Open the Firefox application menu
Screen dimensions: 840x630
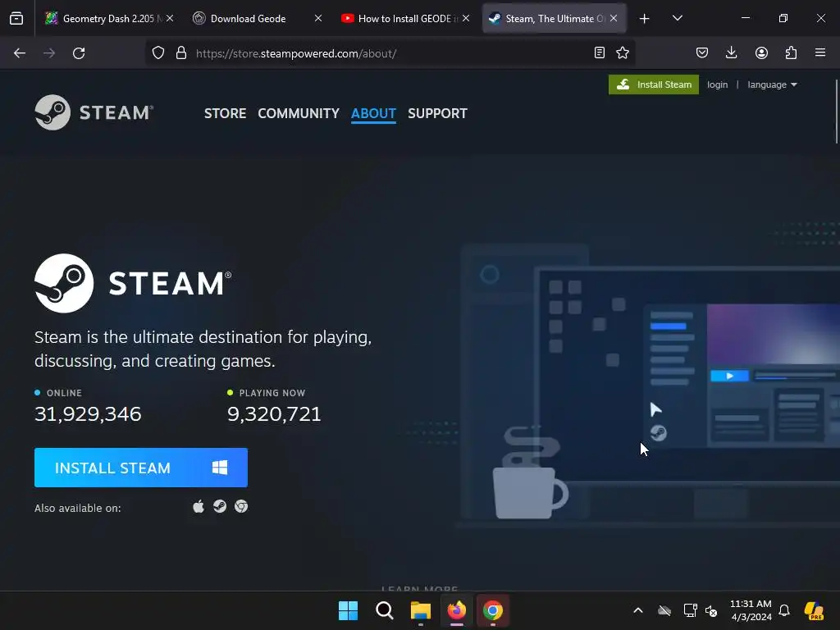point(820,52)
